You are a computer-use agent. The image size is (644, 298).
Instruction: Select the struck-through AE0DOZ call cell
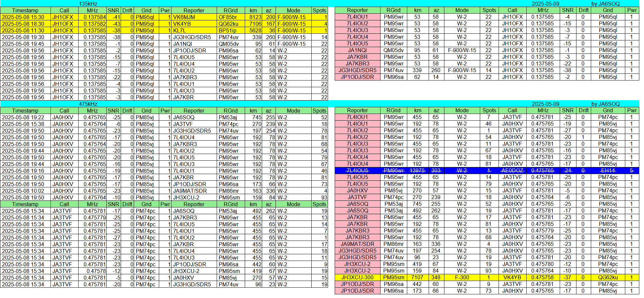(x=512, y=171)
